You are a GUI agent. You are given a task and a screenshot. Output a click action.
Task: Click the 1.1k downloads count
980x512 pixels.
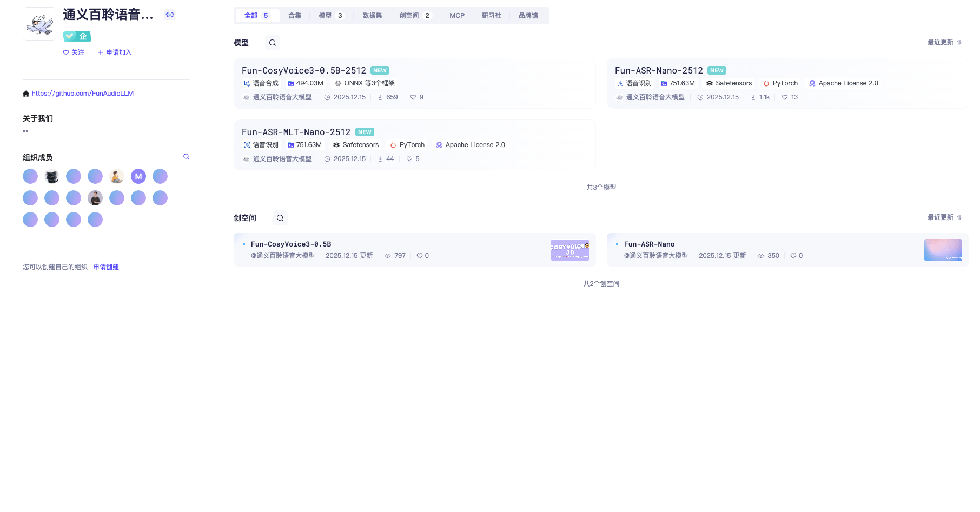pos(760,97)
